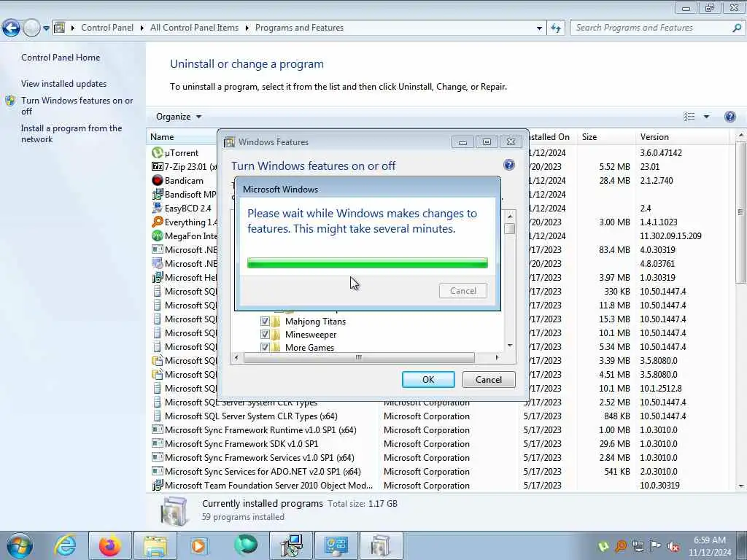Open recent pages dropdown next to Forward
747x560 pixels.
[x=46, y=28]
